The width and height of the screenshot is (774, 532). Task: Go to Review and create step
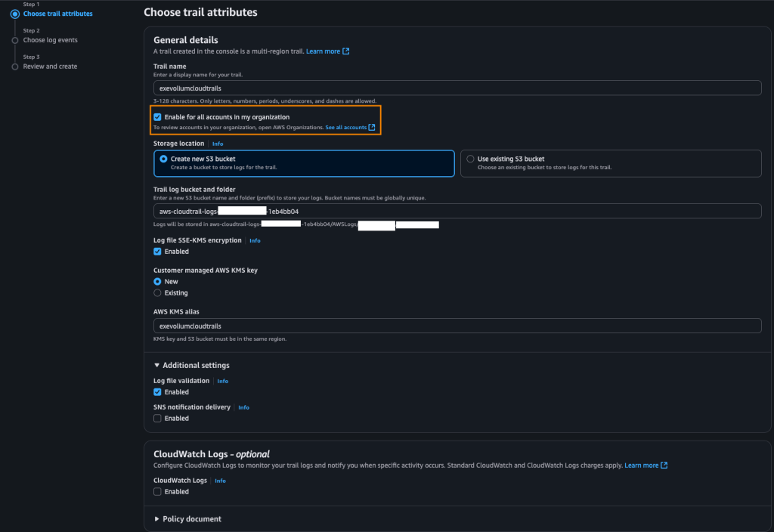pos(50,66)
